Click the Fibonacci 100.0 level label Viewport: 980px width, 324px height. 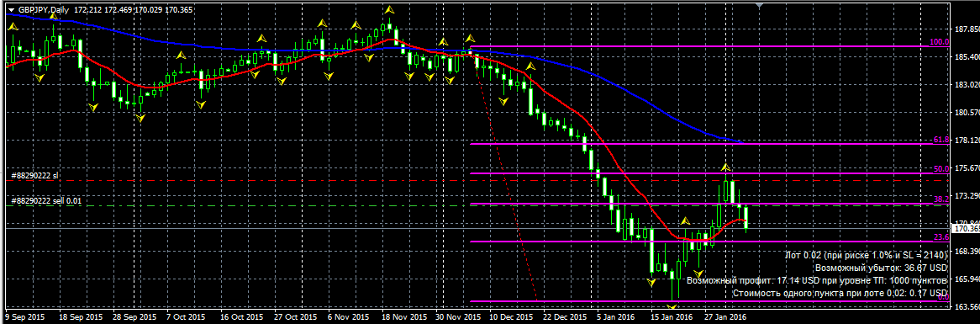pyautogui.click(x=940, y=42)
